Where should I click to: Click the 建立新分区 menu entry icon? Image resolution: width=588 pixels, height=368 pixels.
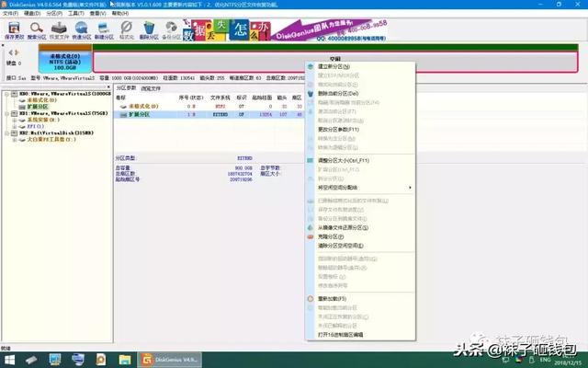[311, 66]
